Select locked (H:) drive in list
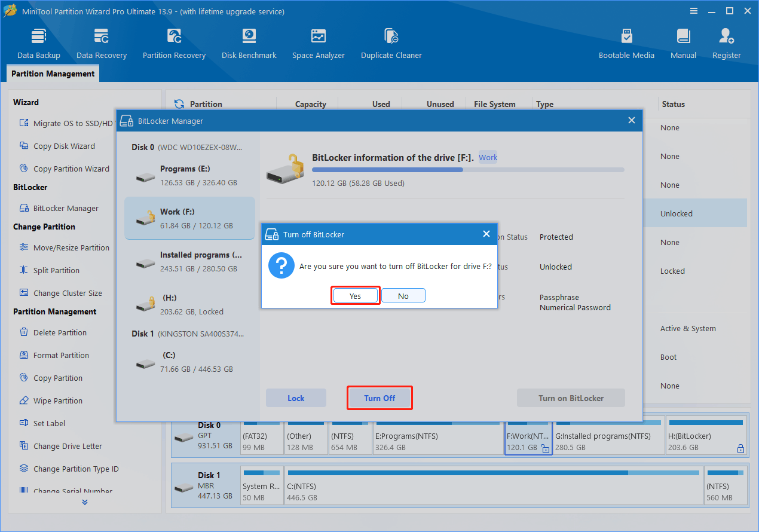Image resolution: width=759 pixels, height=532 pixels. click(x=189, y=305)
